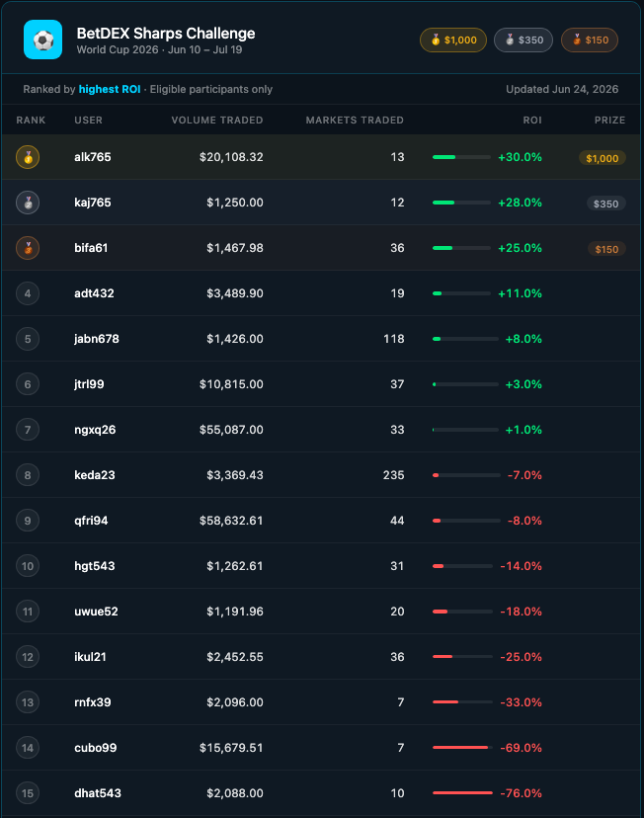The width and height of the screenshot is (644, 818).
Task: Click the ROI progress bar for alk765
Action: pyautogui.click(x=461, y=157)
